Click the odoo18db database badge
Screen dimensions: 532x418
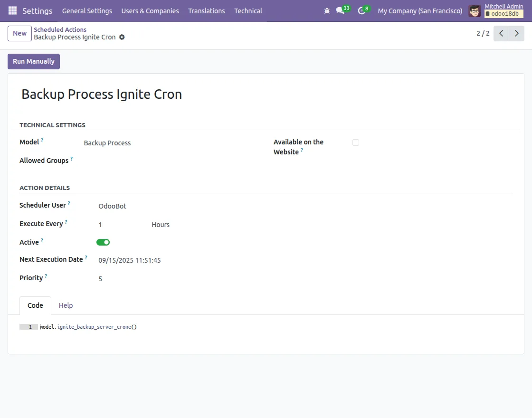503,14
